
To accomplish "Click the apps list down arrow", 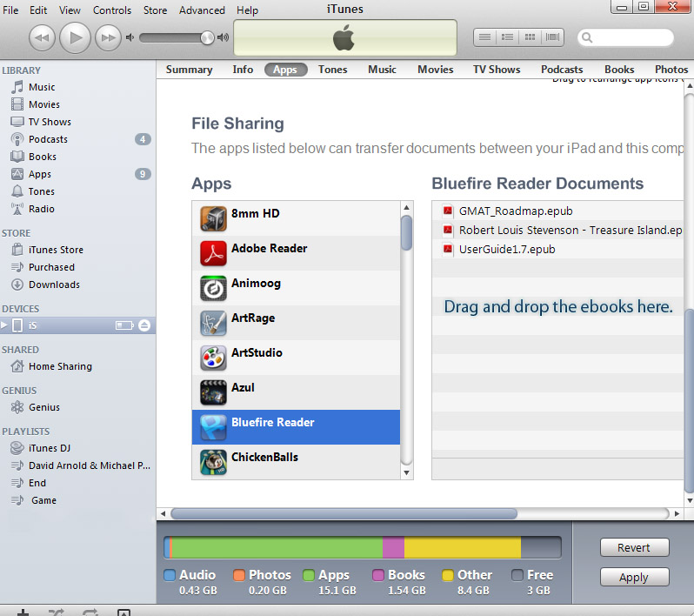I will [406, 473].
